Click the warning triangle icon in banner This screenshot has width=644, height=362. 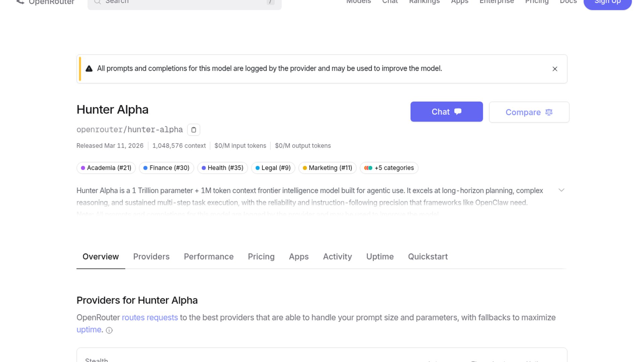tap(89, 69)
